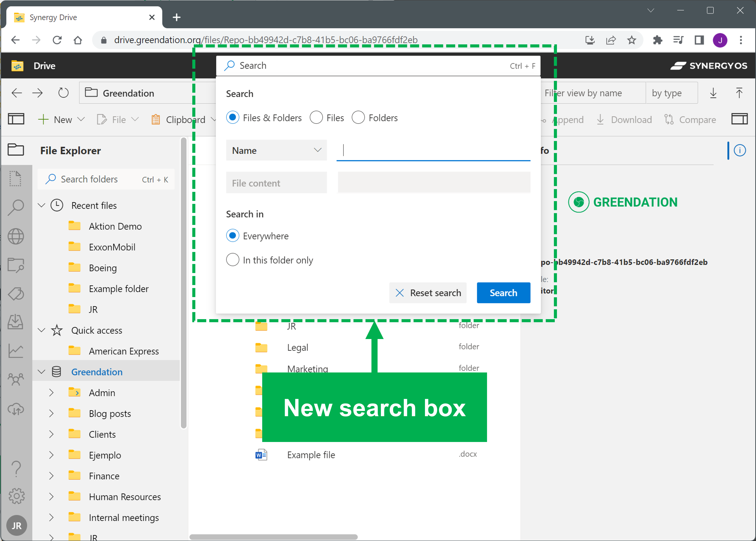Viewport: 756px width, 541px height.
Task: Expand the Finance folder
Action: click(51, 476)
